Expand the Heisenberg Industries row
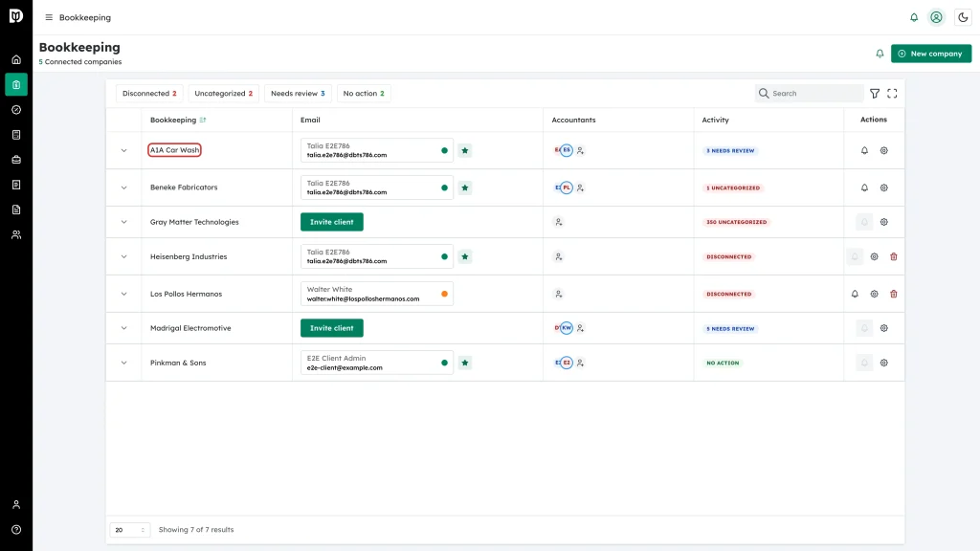Viewport: 980px width, 551px height. [x=123, y=256]
